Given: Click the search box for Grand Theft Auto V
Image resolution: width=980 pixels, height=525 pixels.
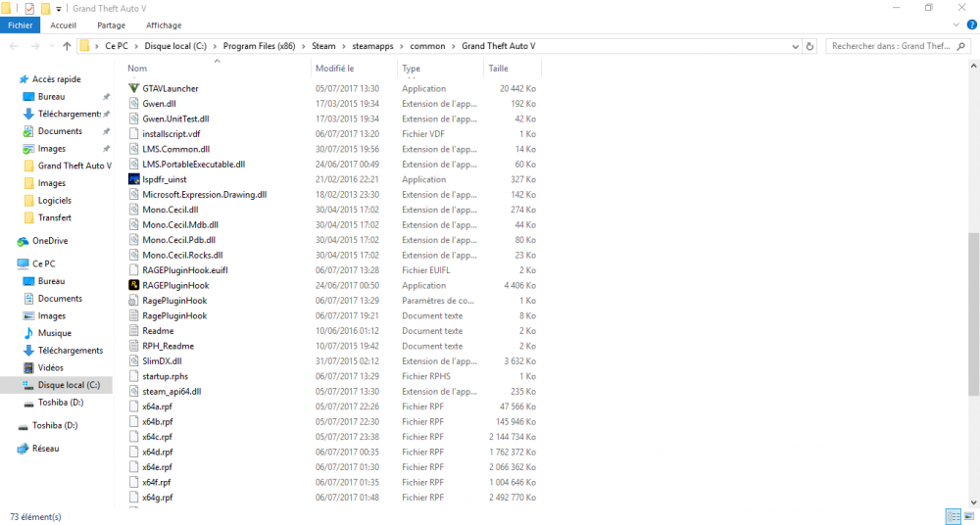Looking at the screenshot, I should click(x=899, y=46).
